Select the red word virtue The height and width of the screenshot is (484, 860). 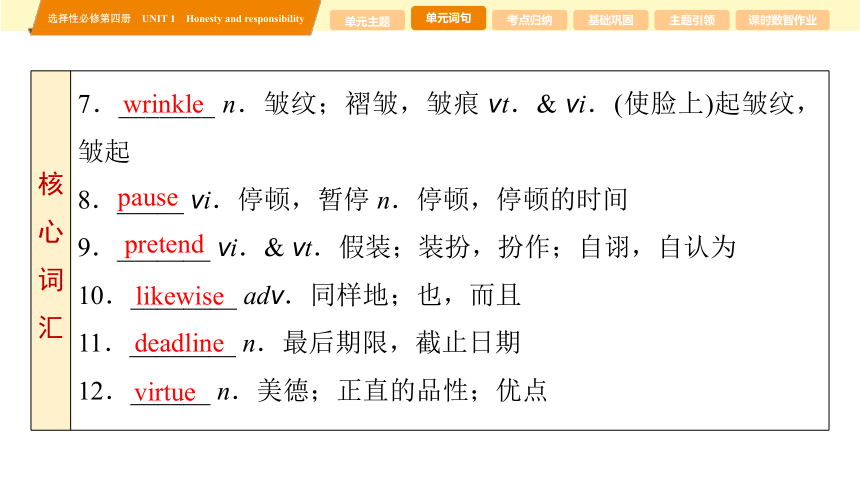click(165, 392)
